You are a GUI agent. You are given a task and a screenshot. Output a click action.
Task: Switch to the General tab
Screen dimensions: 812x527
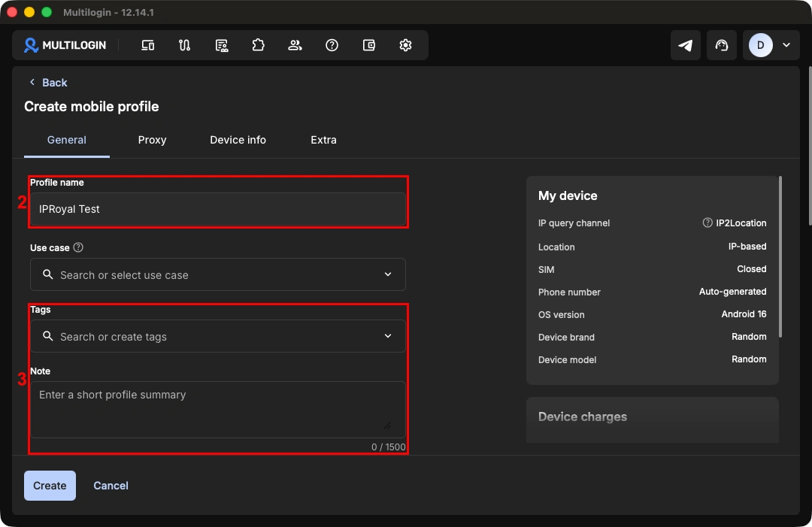pyautogui.click(x=67, y=141)
